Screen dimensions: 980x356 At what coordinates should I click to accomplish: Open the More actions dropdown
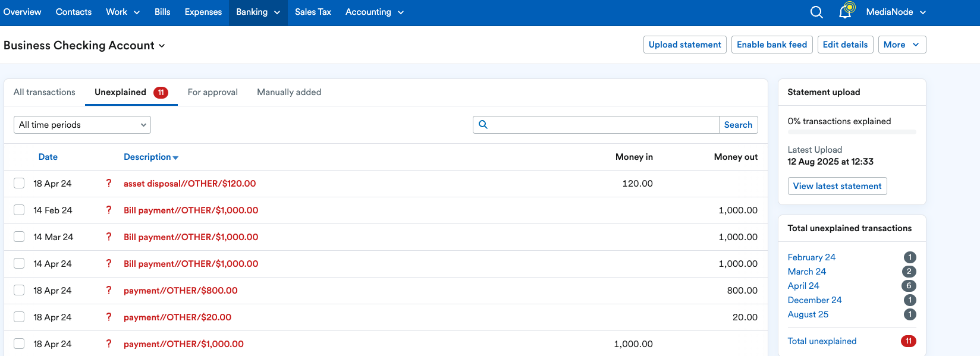pyautogui.click(x=902, y=45)
